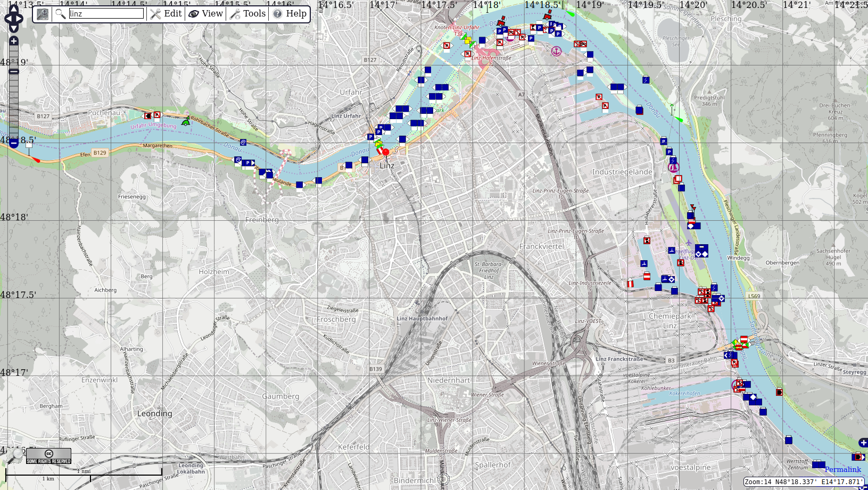This screenshot has height=490, width=868.
Task: Click the zoom slider handle
Action: pyautogui.click(x=14, y=71)
